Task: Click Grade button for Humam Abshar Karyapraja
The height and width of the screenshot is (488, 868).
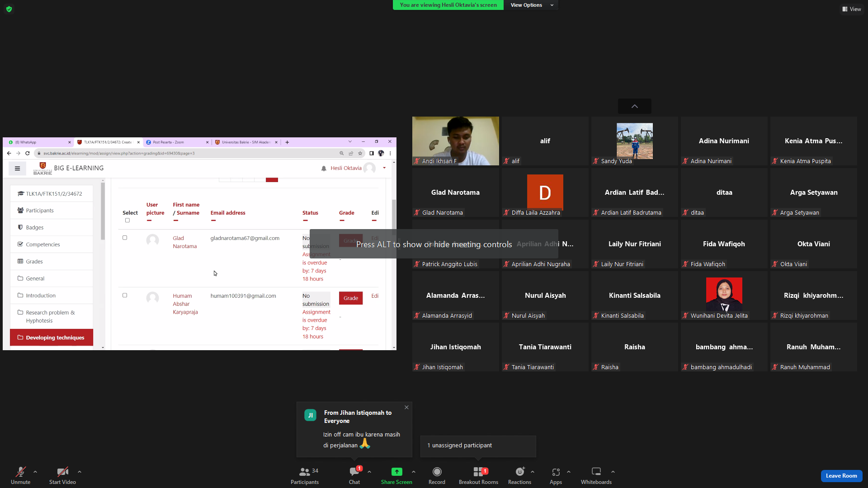Action: pyautogui.click(x=351, y=298)
